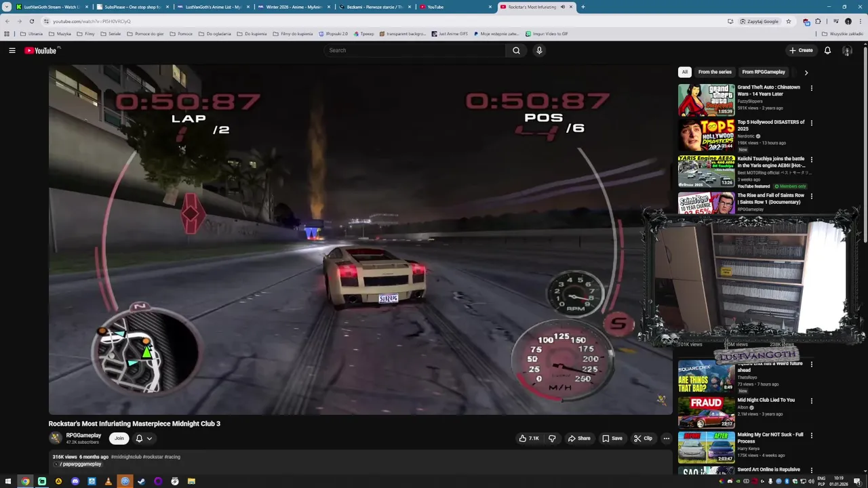Open Discord from the taskbar

coord(75,481)
